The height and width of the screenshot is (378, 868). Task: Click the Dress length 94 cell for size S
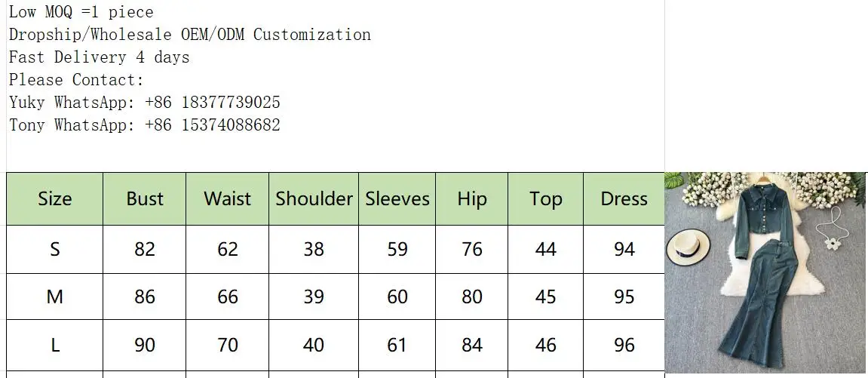tap(624, 249)
